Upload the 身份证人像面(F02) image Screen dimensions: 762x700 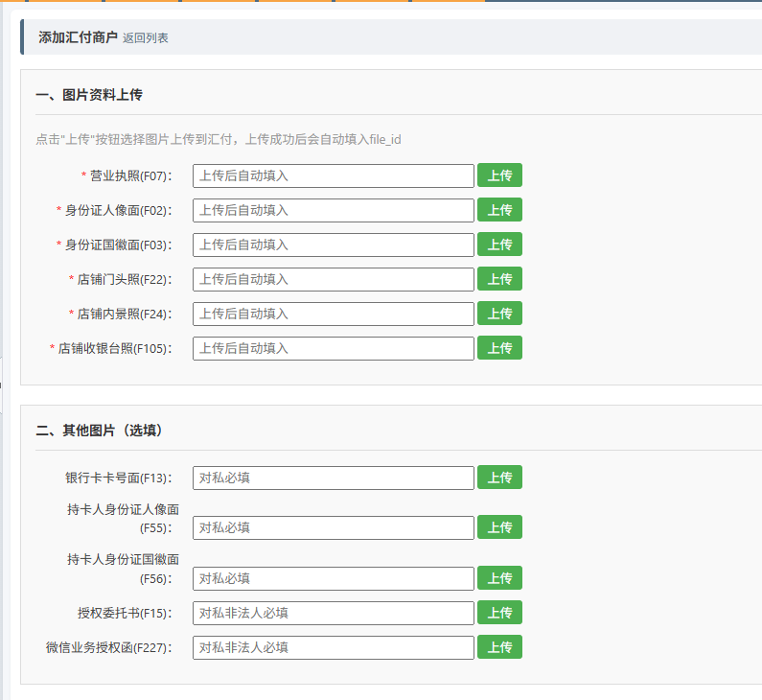coord(499,210)
